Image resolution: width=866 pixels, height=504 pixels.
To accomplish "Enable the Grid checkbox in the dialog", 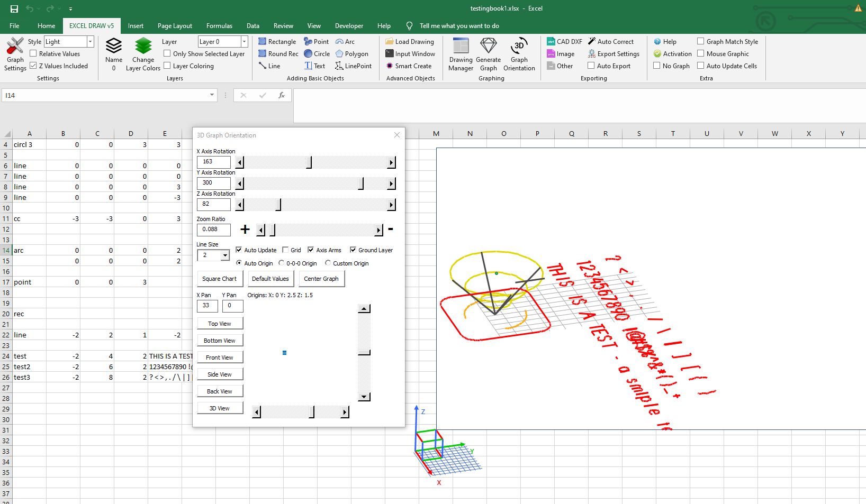I will tap(286, 250).
